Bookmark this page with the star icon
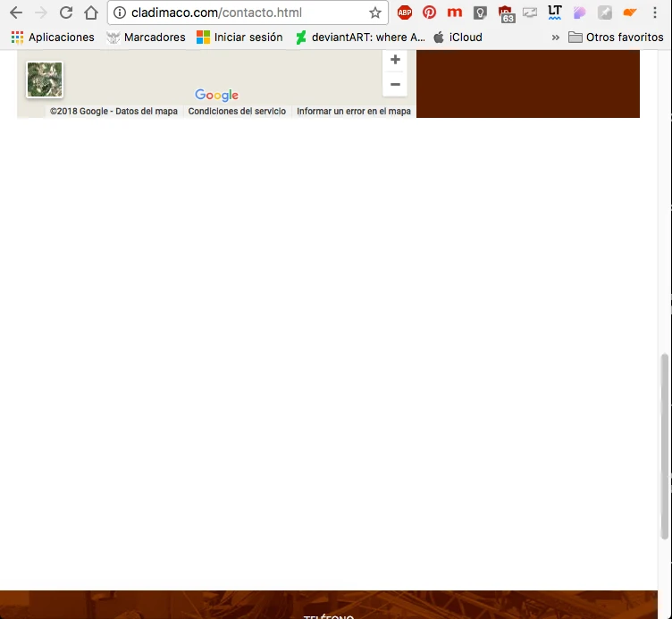The image size is (672, 619). 375,13
